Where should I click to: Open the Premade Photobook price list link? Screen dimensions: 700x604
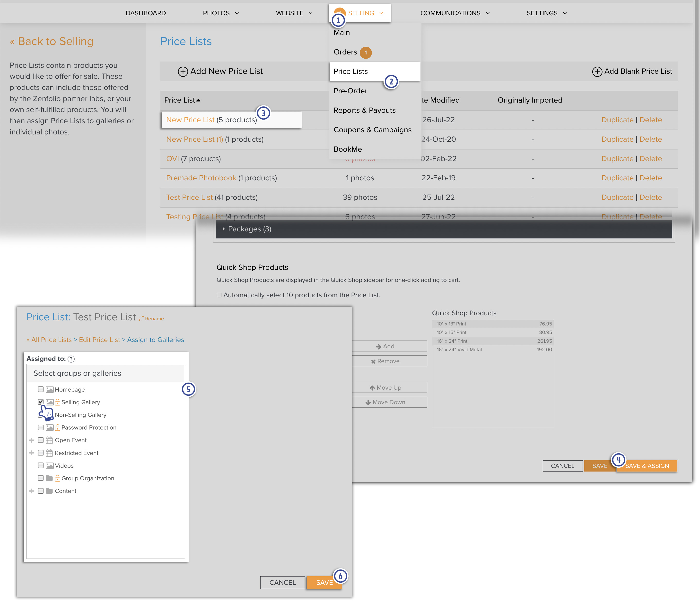pyautogui.click(x=201, y=178)
